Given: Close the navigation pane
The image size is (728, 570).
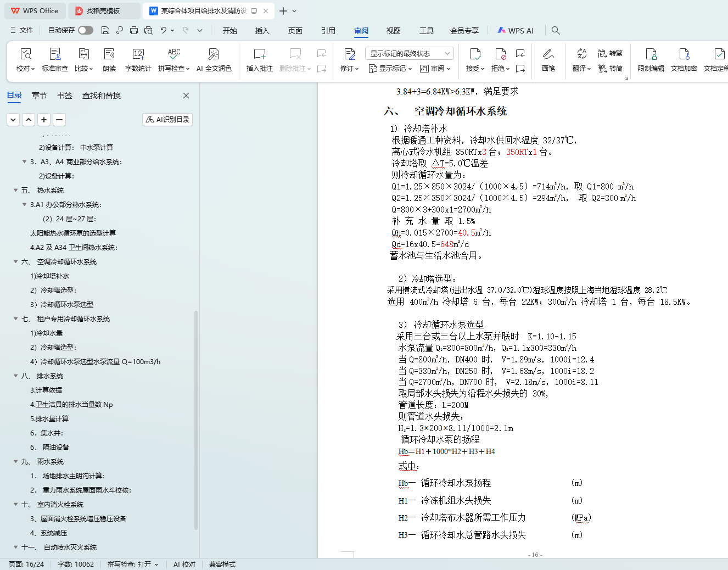Looking at the screenshot, I should [x=186, y=96].
